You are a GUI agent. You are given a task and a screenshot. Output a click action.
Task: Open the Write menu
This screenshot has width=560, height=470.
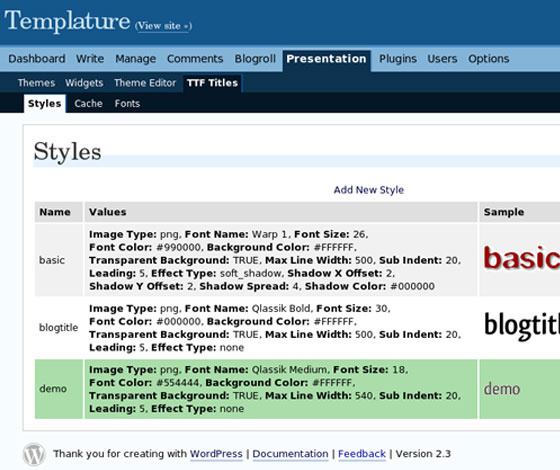[x=90, y=59]
